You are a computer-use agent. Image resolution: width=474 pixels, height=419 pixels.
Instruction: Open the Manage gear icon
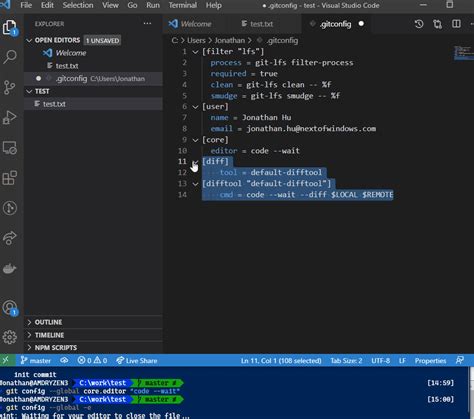click(10, 337)
